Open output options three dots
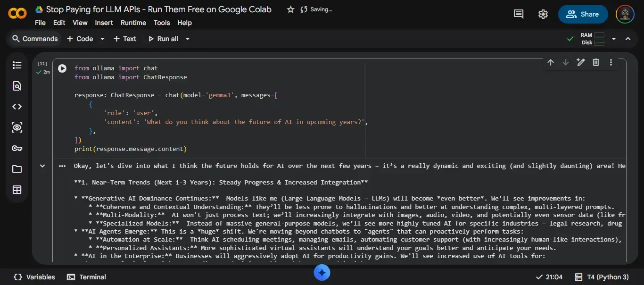 coord(62,166)
